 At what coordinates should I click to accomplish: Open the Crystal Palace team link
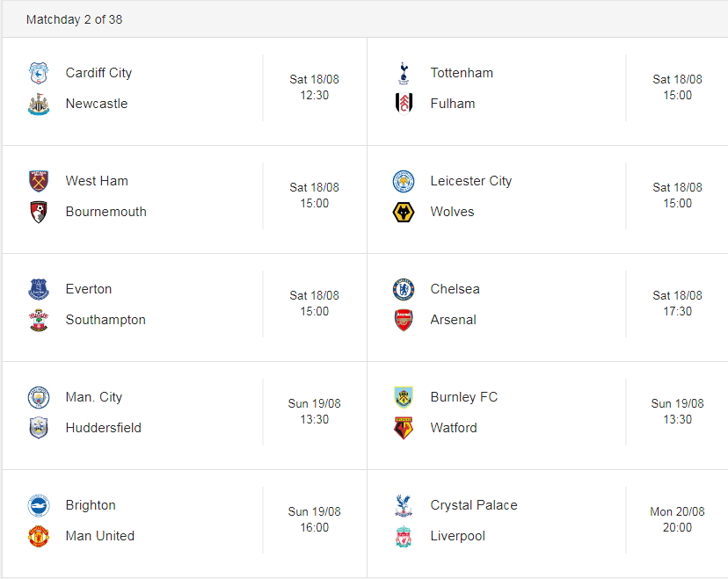coord(474,505)
